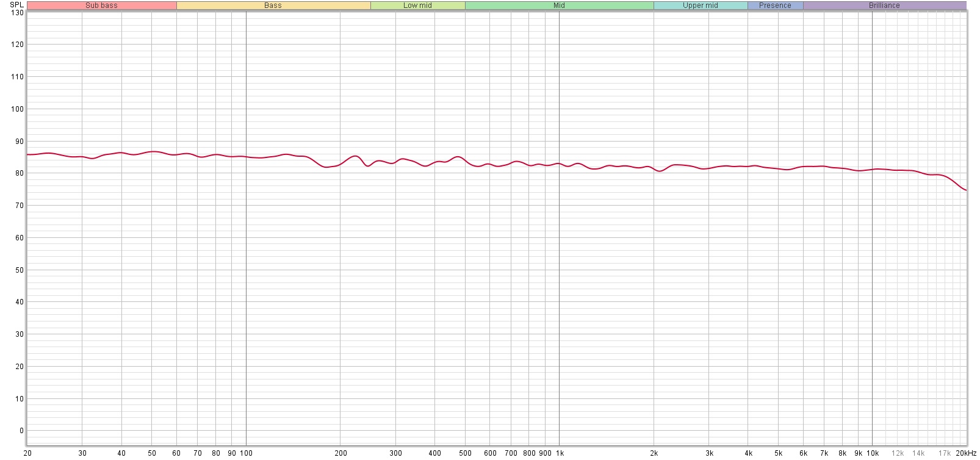The height and width of the screenshot is (460, 980).
Task: Click the 80 Hz frequency axis label
Action: (216, 453)
